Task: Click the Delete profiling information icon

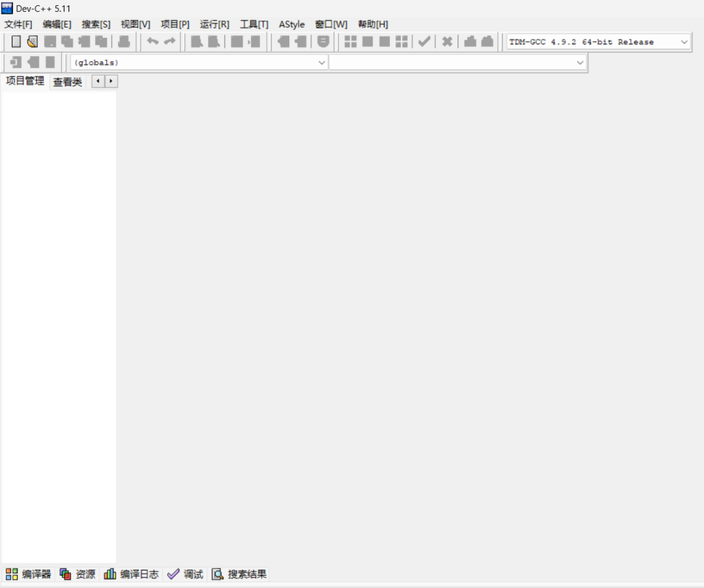Action: point(487,42)
